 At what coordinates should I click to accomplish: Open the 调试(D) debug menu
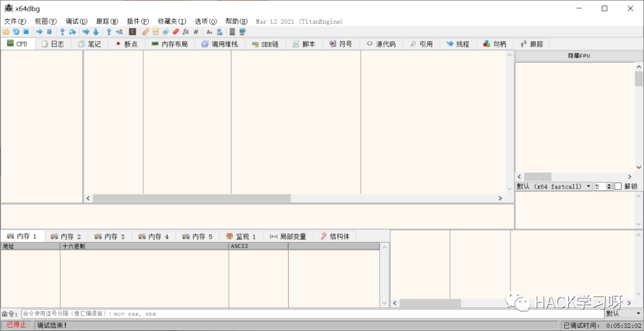76,21
